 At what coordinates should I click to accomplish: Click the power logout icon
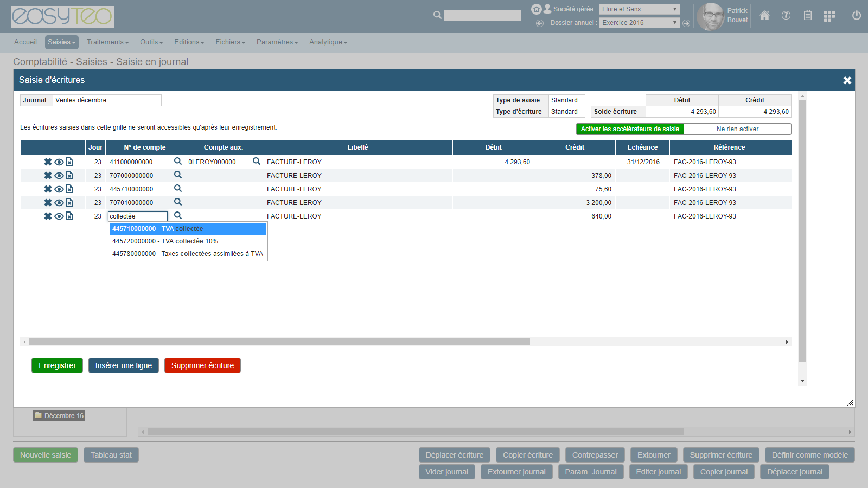tap(856, 16)
